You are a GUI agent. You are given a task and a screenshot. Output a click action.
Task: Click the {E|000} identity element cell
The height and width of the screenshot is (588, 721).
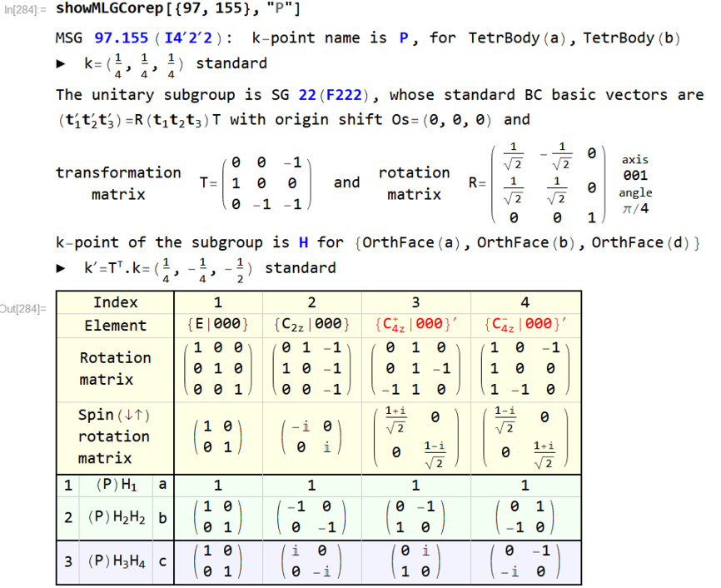click(x=217, y=326)
